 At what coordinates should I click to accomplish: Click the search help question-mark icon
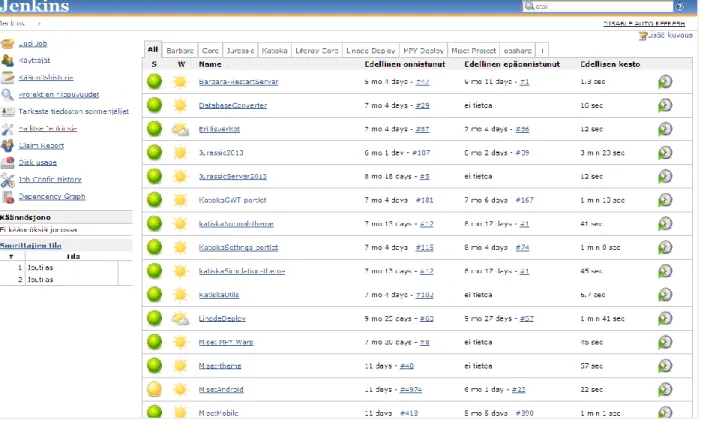pyautogui.click(x=680, y=6)
